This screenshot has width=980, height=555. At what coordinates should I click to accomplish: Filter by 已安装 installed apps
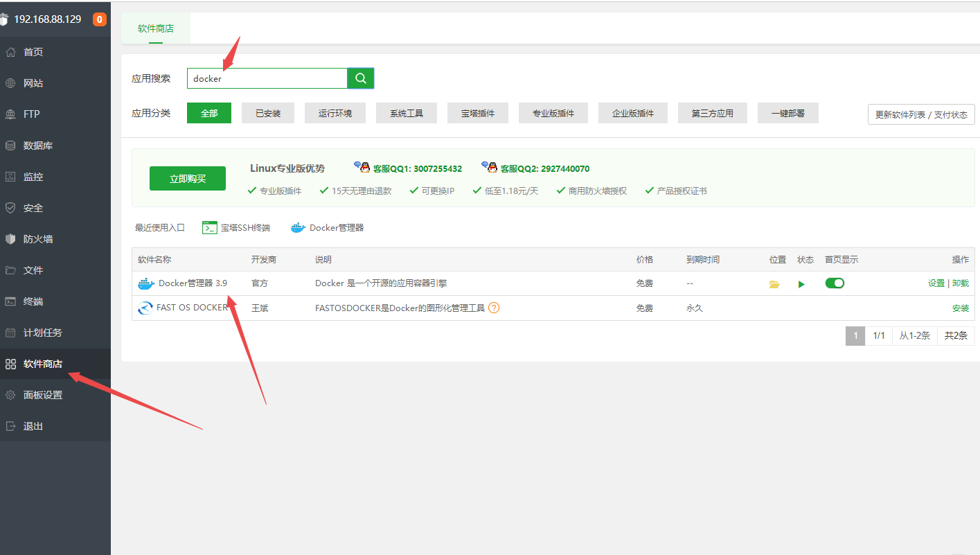click(267, 113)
